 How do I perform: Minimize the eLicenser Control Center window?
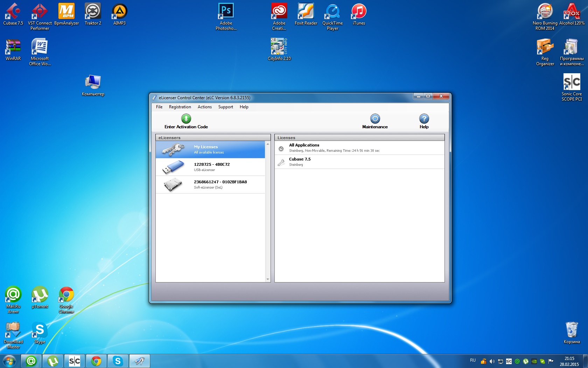418,96
